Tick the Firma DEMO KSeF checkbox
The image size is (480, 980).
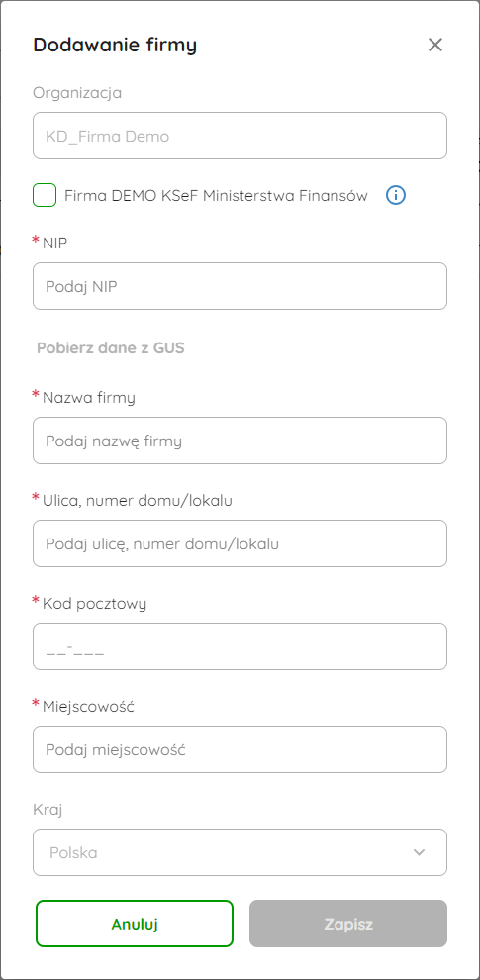click(45, 196)
